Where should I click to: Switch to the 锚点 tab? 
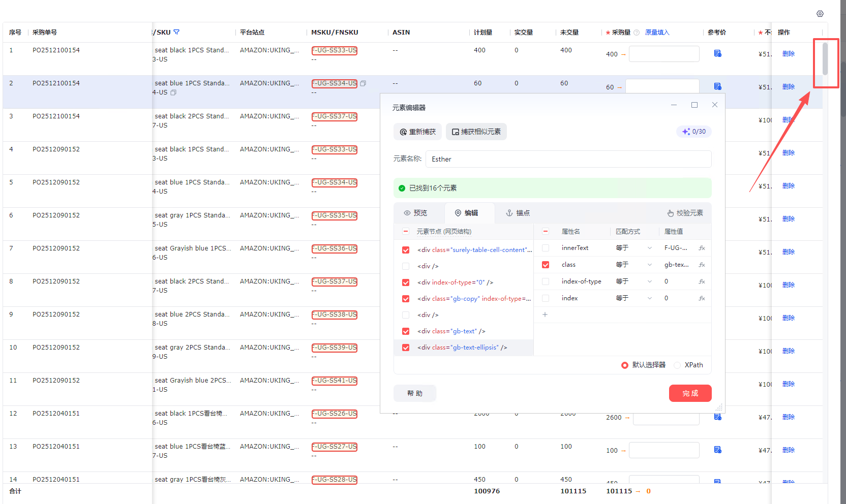[518, 213]
